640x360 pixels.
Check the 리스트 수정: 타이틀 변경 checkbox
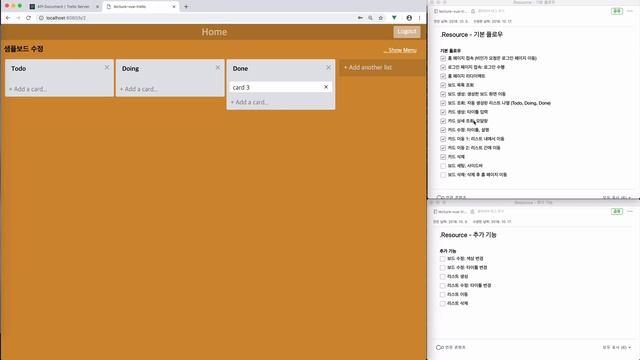442,286
